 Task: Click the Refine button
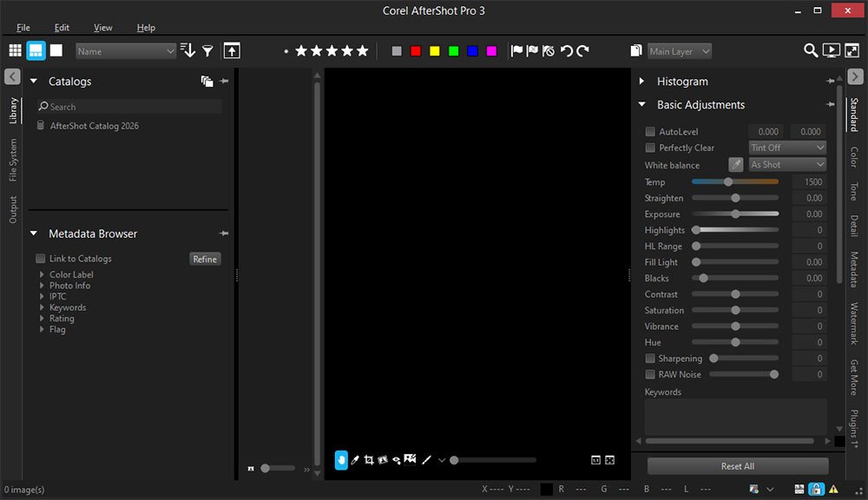coord(205,260)
